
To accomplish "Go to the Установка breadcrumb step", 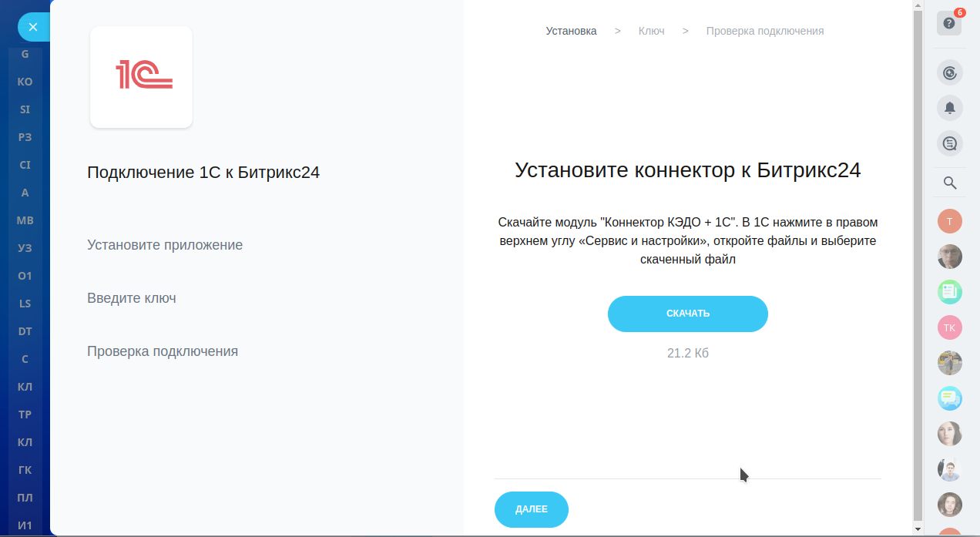I will click(571, 31).
